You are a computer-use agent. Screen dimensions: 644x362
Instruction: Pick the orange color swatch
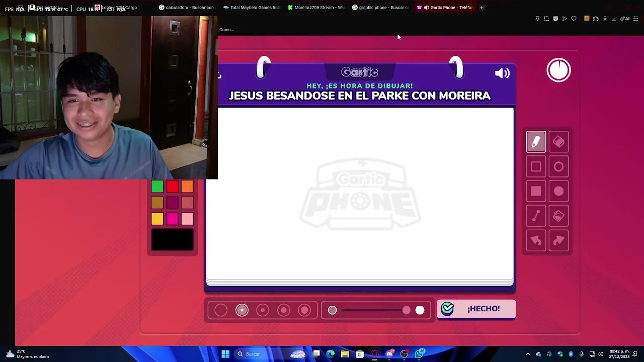pyautogui.click(x=187, y=187)
